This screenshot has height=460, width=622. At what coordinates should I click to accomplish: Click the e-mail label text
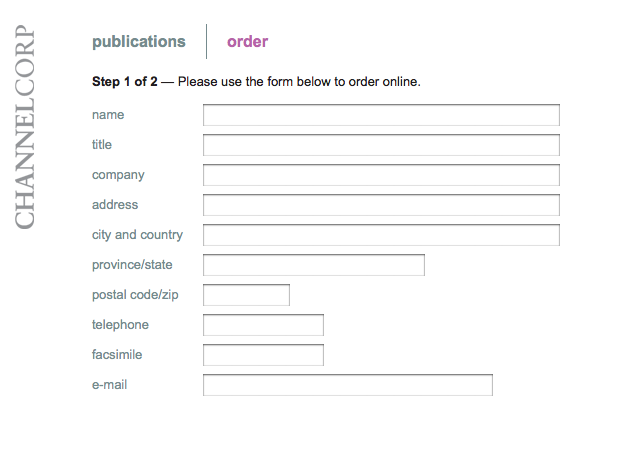coord(109,385)
